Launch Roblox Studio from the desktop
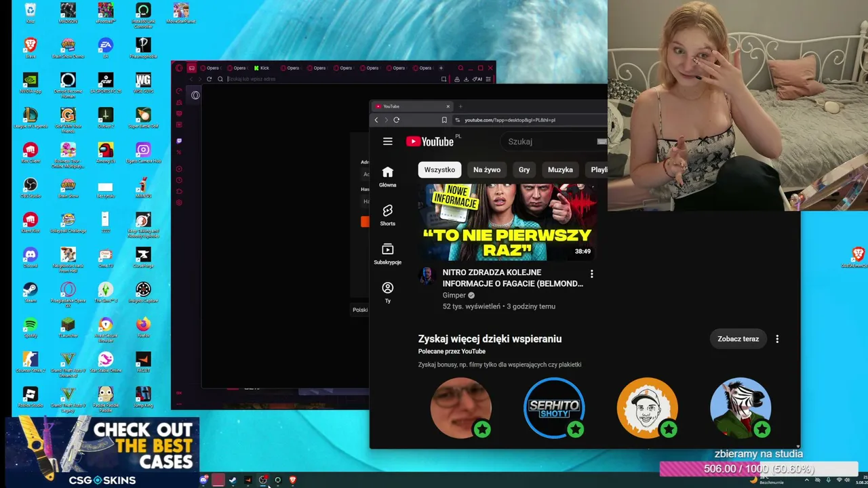This screenshot has height=488, width=868. (x=30, y=397)
